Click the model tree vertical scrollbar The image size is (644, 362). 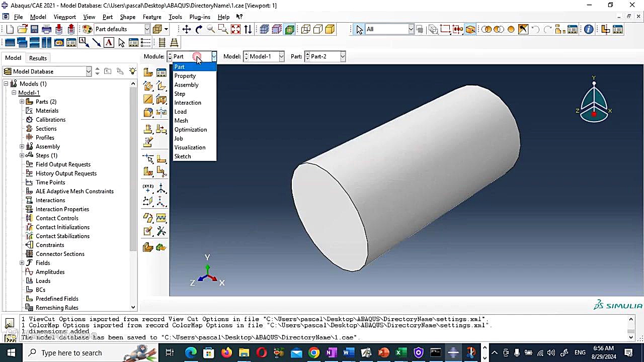pyautogui.click(x=133, y=196)
